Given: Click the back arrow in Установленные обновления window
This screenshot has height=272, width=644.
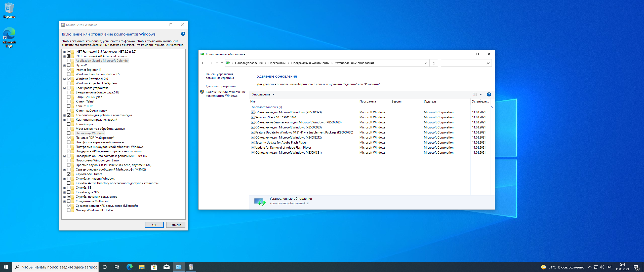Looking at the screenshot, I should [203, 63].
